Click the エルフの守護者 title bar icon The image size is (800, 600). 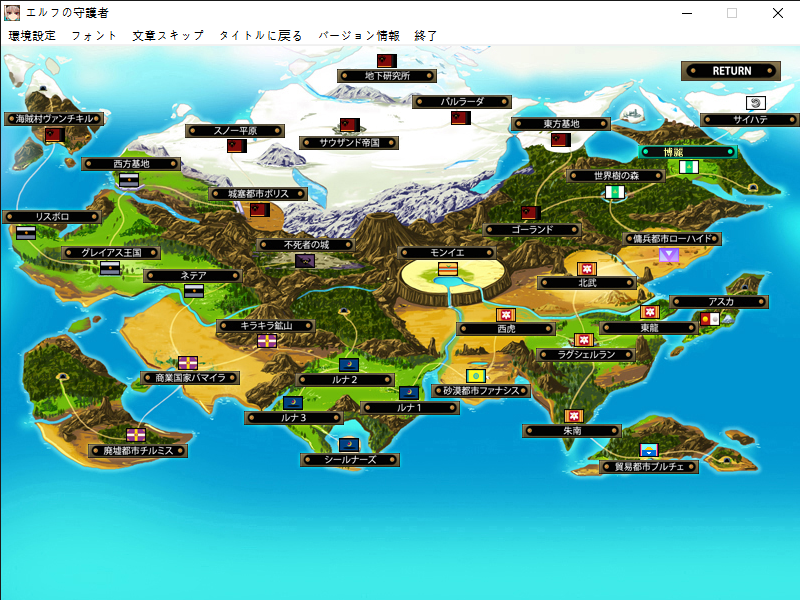click(12, 13)
